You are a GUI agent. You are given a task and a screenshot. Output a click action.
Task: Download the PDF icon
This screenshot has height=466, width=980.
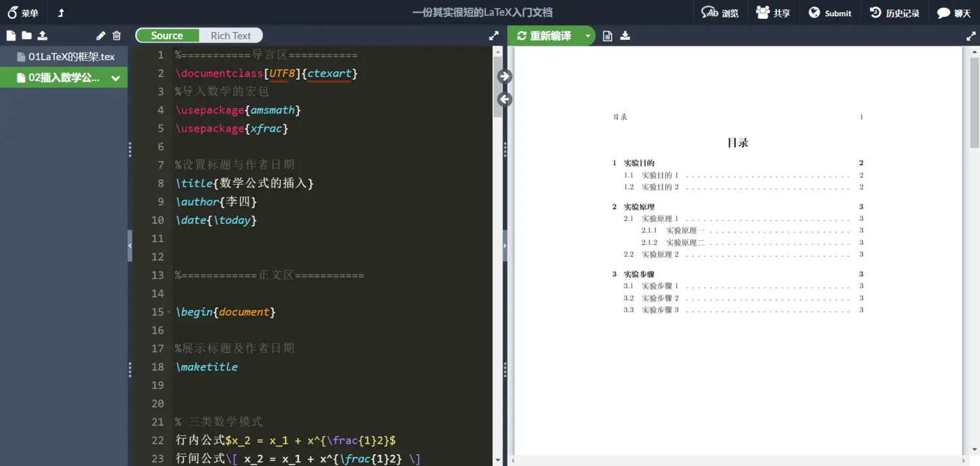[x=625, y=36]
